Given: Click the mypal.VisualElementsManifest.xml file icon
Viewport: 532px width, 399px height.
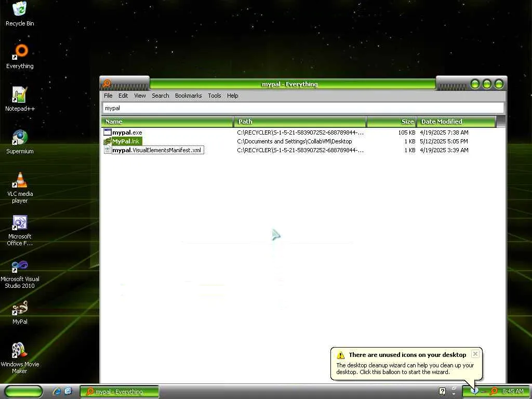Looking at the screenshot, I should tap(107, 150).
